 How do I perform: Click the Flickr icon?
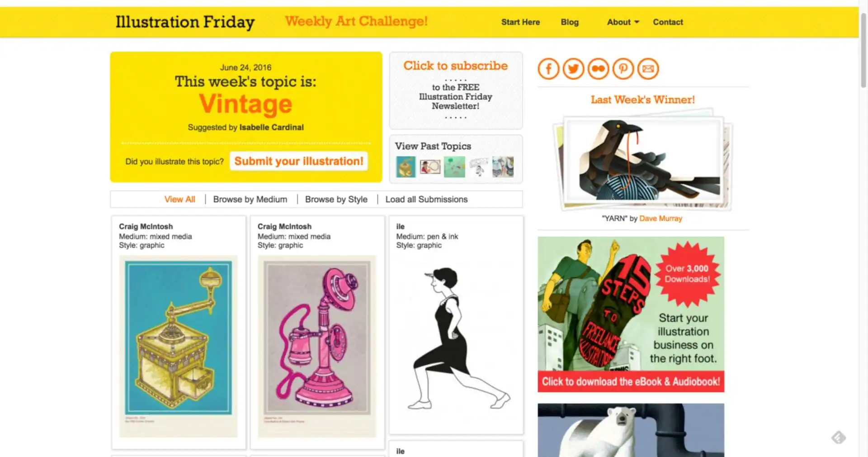[x=598, y=69]
